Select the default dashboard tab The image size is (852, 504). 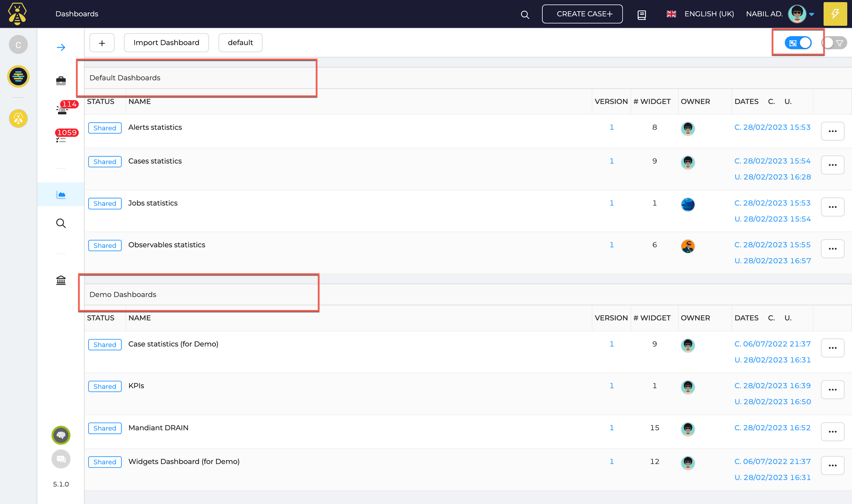point(240,43)
